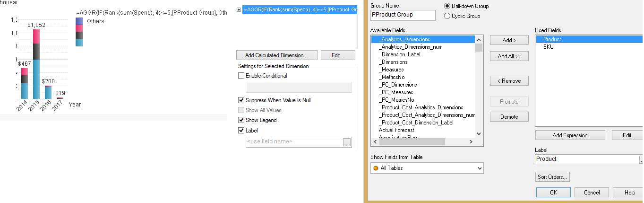Uncheck Suppress When Value Is Null
The height and width of the screenshot is (203, 644).
[241, 100]
